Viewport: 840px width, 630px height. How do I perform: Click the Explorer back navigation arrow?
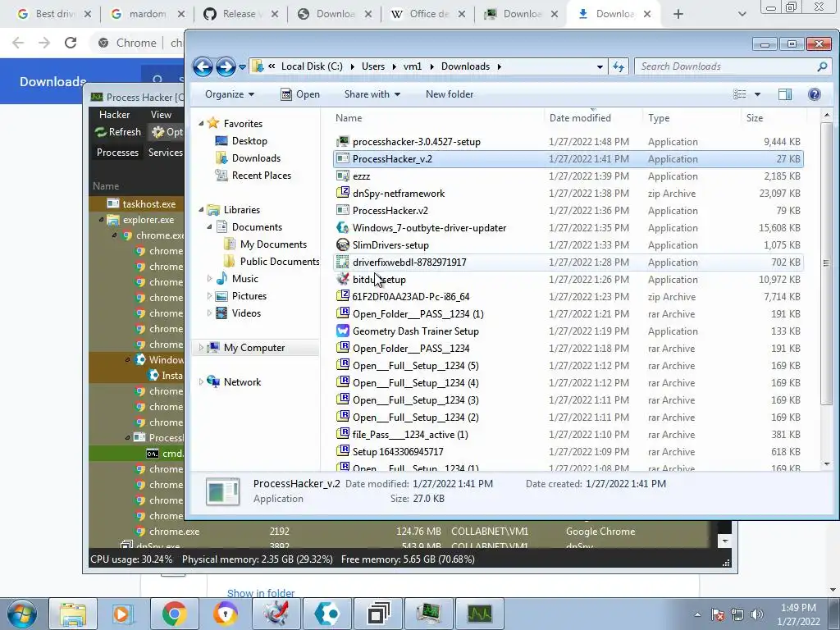click(203, 66)
